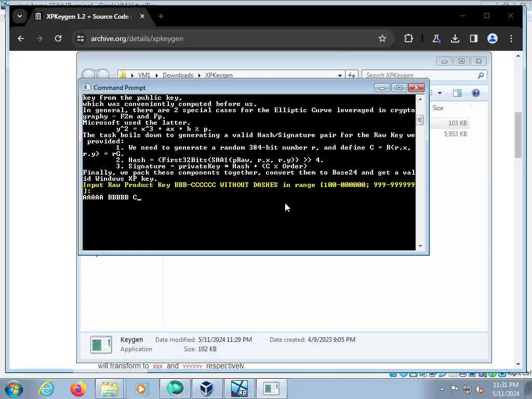This screenshot has width=532, height=399.
Task: Sort files by the Size column
Action: tap(438, 108)
